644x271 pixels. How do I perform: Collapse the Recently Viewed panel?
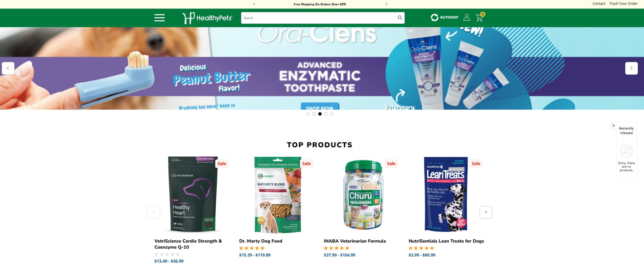(613, 125)
